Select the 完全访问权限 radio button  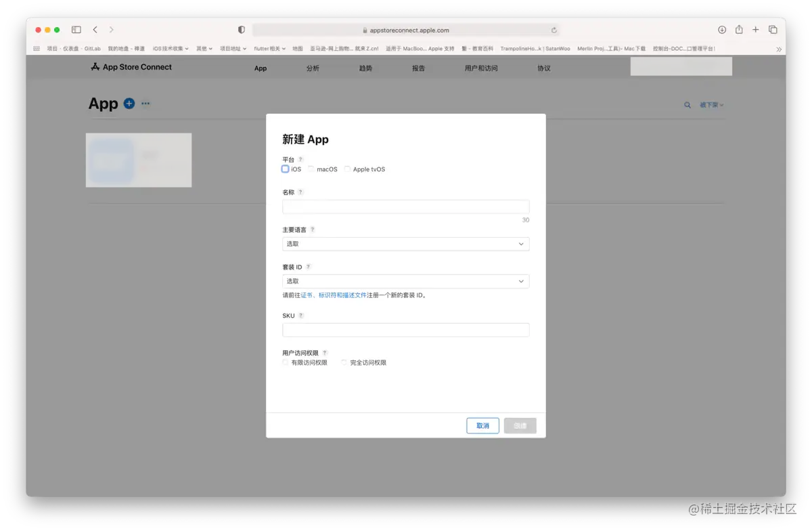(344, 362)
